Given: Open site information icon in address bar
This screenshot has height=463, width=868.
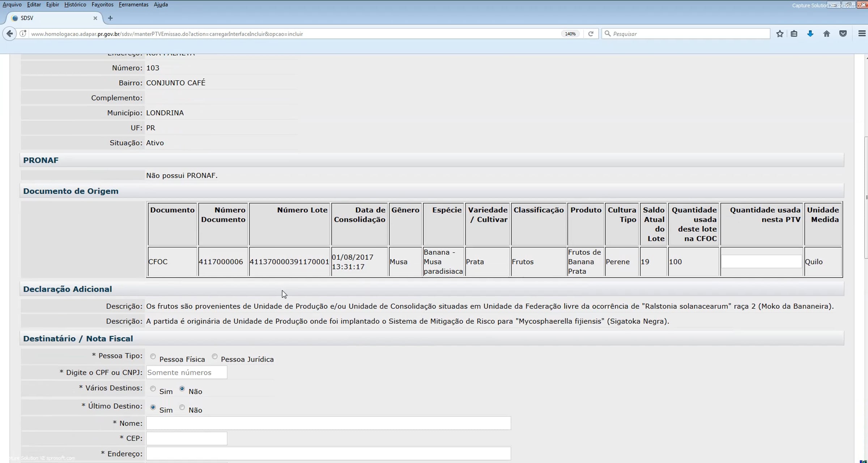Looking at the screenshot, I should tap(23, 34).
